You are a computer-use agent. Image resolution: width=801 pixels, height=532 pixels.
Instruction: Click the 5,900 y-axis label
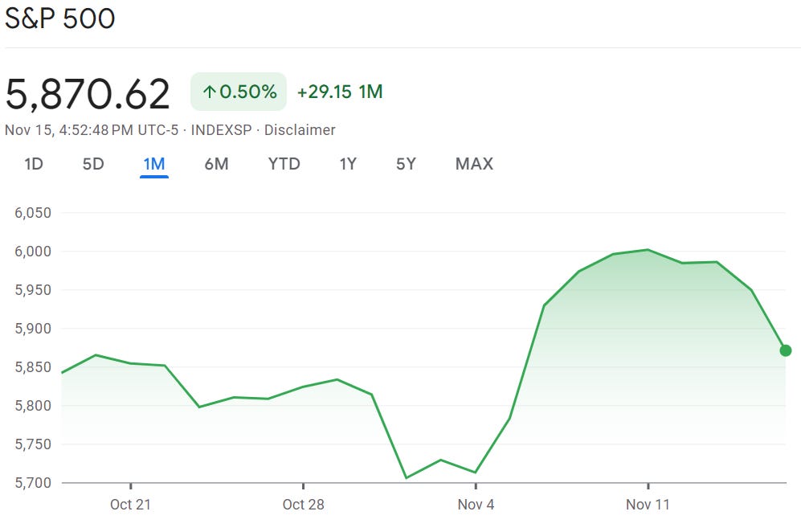(33, 329)
